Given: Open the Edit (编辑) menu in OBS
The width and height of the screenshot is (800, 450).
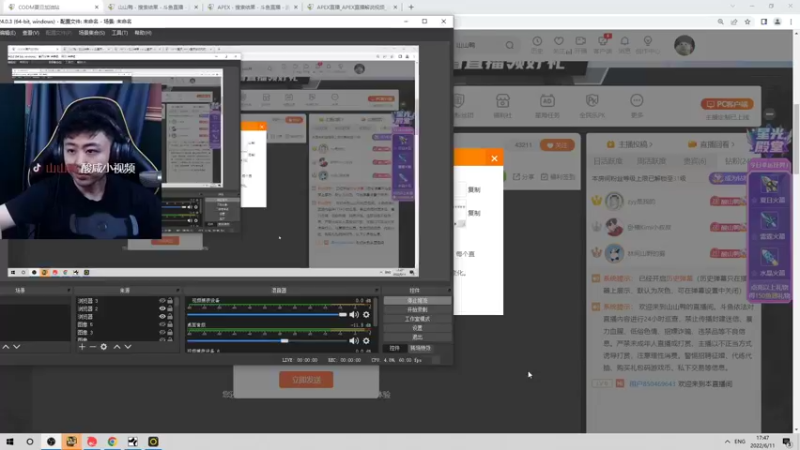Looking at the screenshot, I should (x=8, y=33).
